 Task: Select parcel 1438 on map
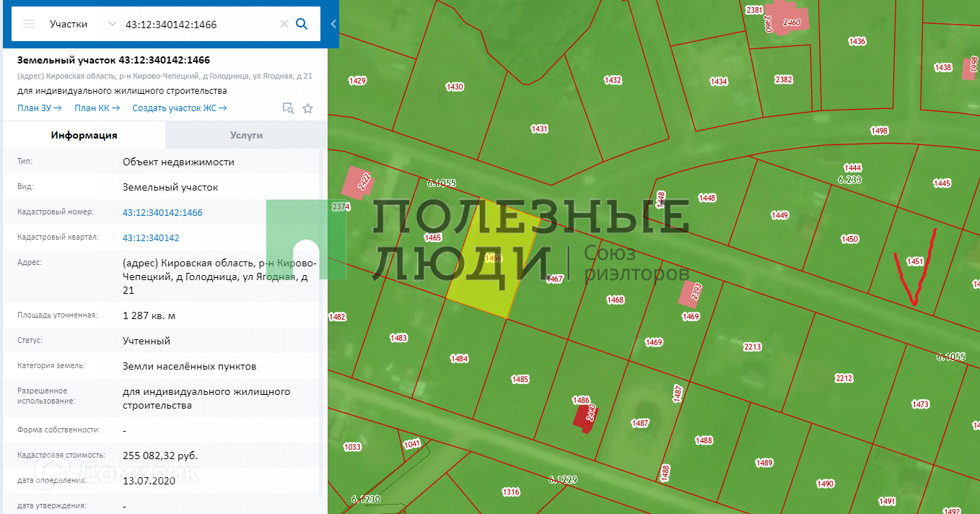click(x=942, y=67)
